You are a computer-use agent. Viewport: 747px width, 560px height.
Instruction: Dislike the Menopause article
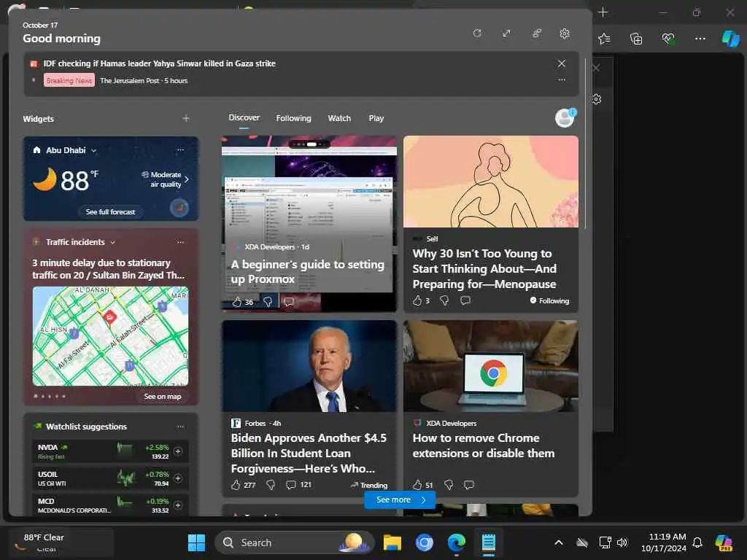[x=444, y=300]
